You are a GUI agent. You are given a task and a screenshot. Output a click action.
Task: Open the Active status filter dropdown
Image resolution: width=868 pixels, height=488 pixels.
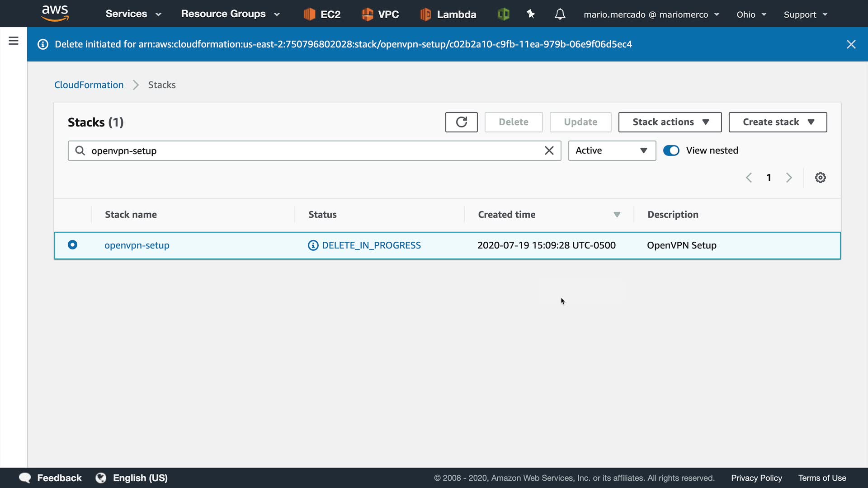pyautogui.click(x=612, y=150)
